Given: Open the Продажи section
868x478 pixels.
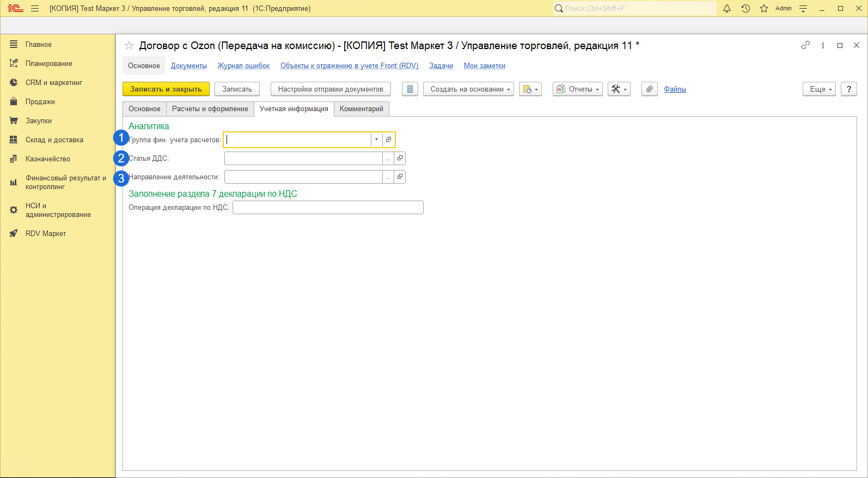Looking at the screenshot, I should [58, 102].
